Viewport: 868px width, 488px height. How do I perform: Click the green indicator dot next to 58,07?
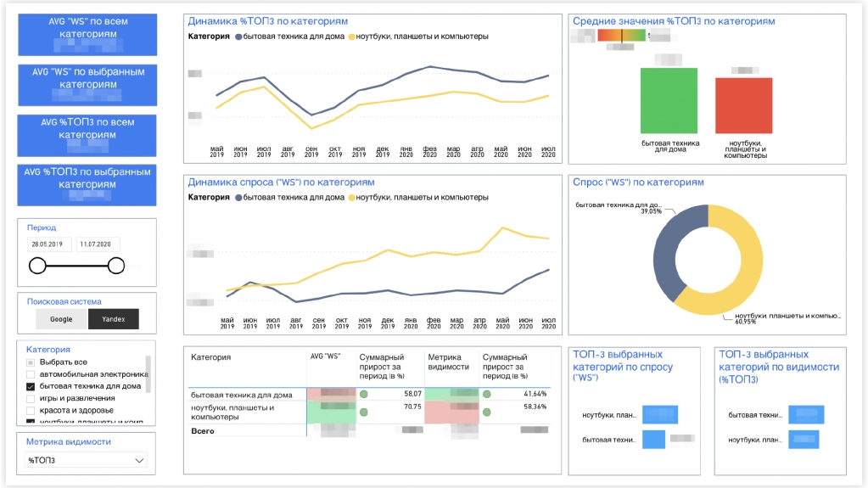[364, 395]
